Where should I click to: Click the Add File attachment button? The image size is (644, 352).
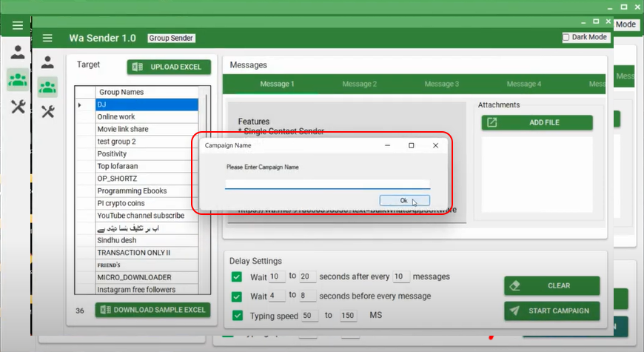tap(537, 122)
